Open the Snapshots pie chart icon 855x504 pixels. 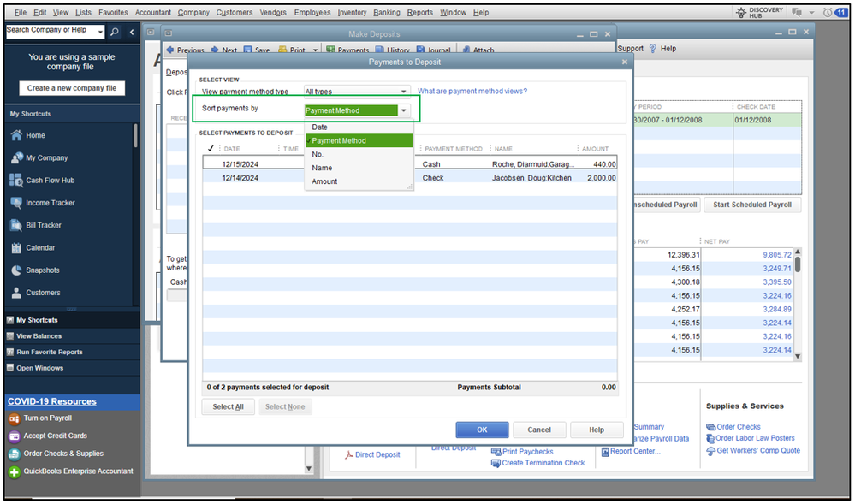click(x=16, y=270)
